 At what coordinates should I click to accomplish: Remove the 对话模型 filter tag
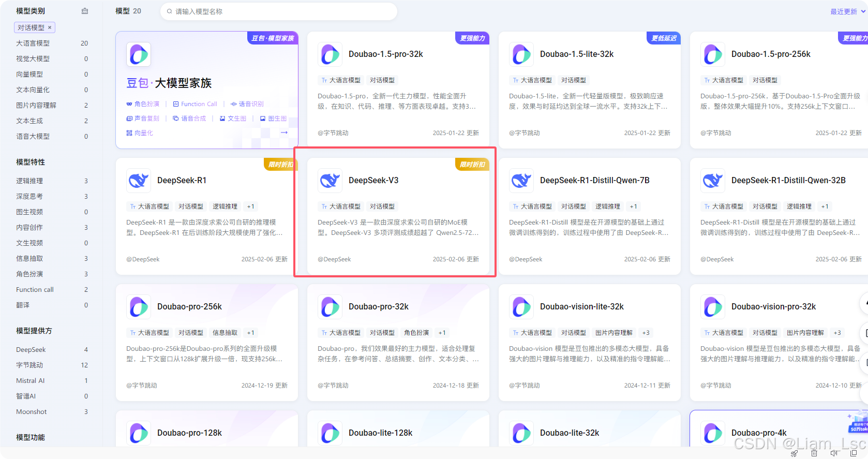50,27
